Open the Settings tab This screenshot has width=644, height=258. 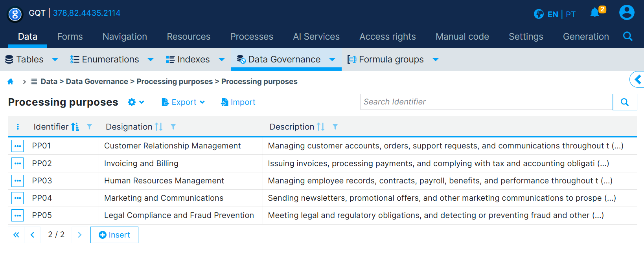526,37
